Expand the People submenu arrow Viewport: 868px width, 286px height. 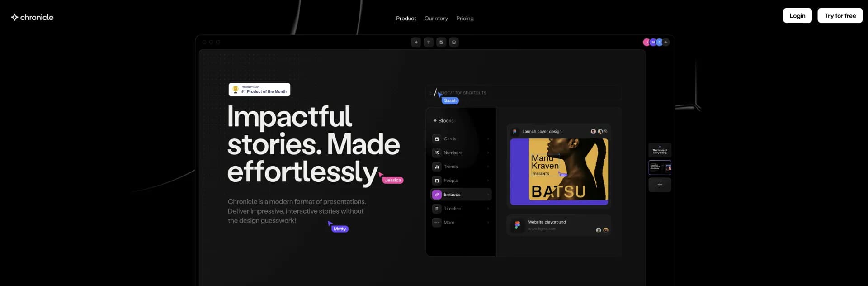[488, 181]
